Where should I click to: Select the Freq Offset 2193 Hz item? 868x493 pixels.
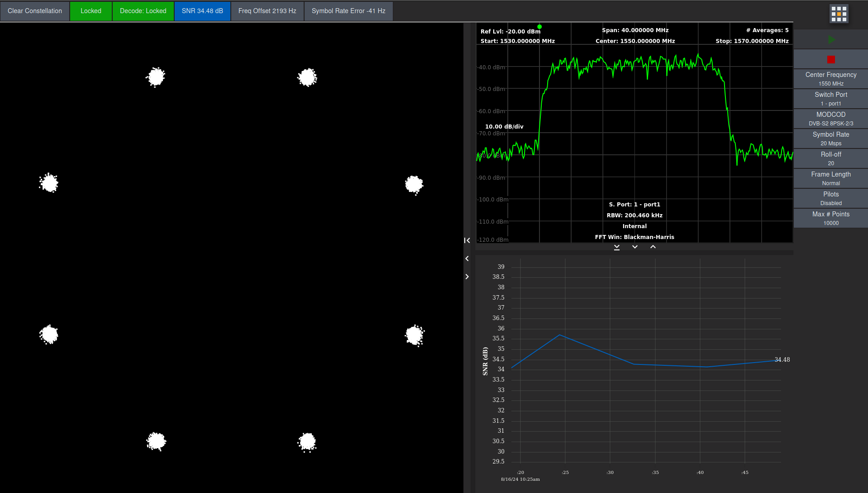[267, 11]
